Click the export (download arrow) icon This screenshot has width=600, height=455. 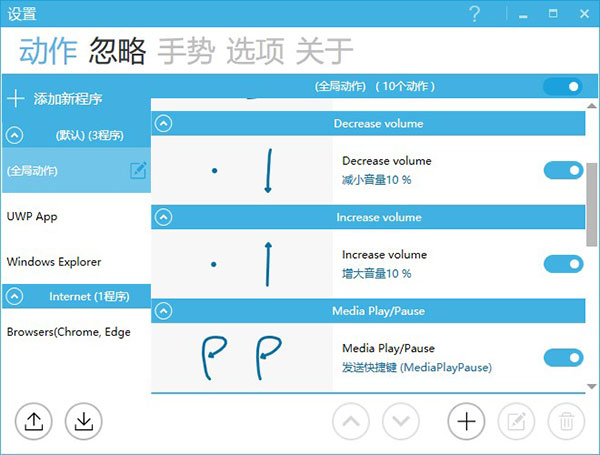coord(83,421)
